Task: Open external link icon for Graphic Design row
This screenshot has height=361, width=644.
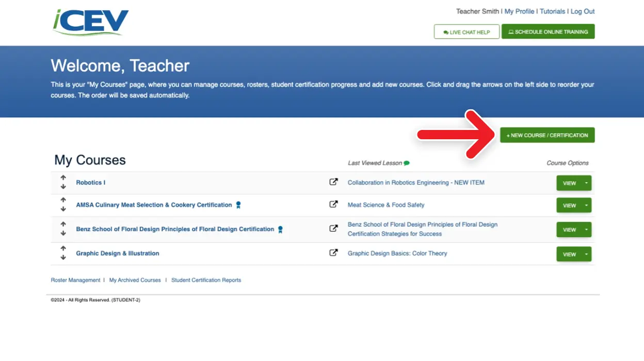Action: [x=333, y=253]
